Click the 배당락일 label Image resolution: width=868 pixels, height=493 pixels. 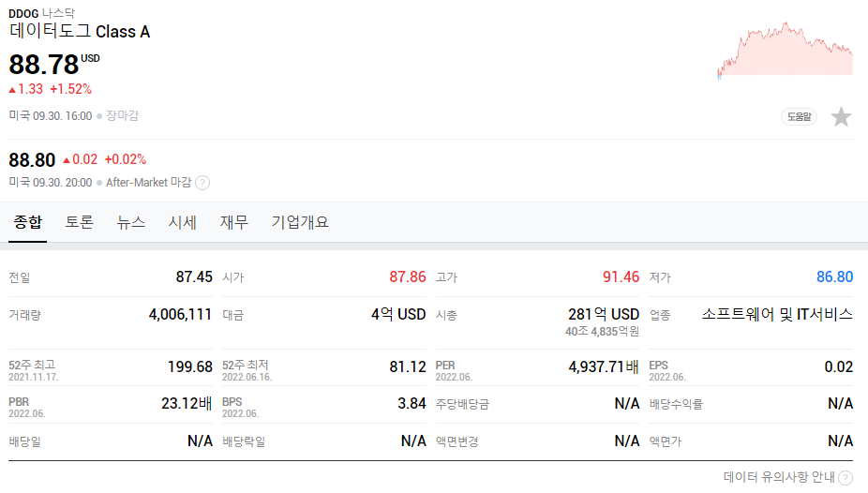244,442
